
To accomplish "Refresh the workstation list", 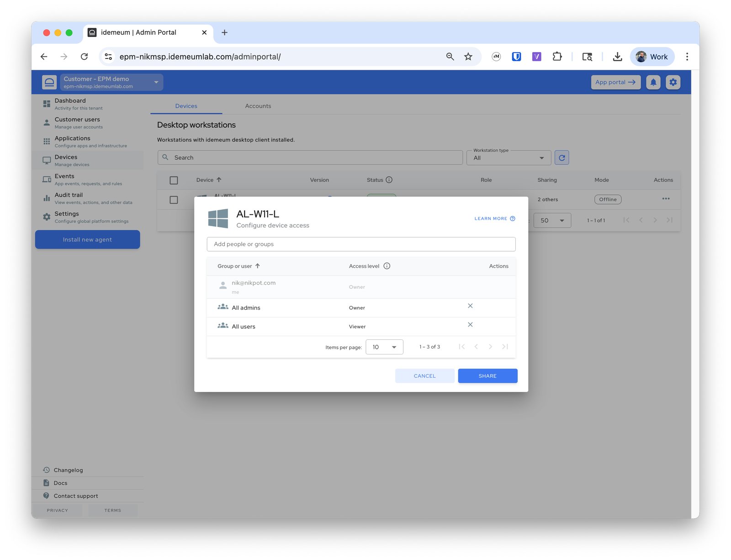I will pos(562,158).
